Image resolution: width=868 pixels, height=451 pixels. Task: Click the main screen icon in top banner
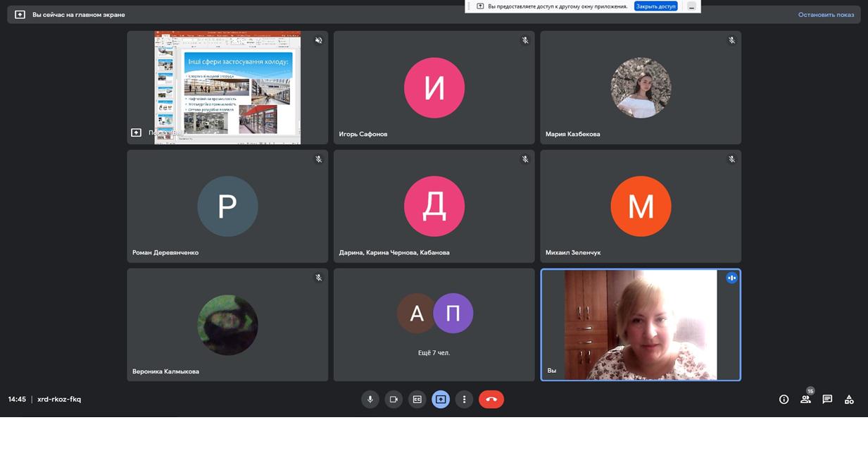[20, 15]
